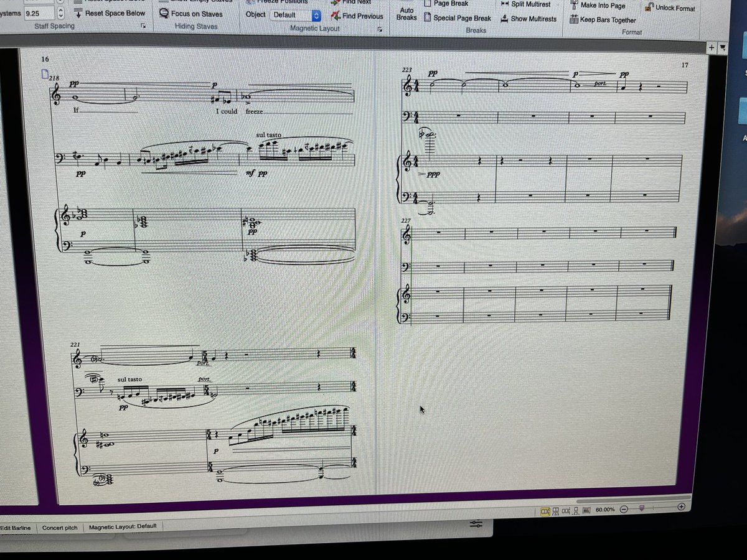Click the Make Into Page button
The width and height of the screenshot is (747, 560).
pos(598,6)
